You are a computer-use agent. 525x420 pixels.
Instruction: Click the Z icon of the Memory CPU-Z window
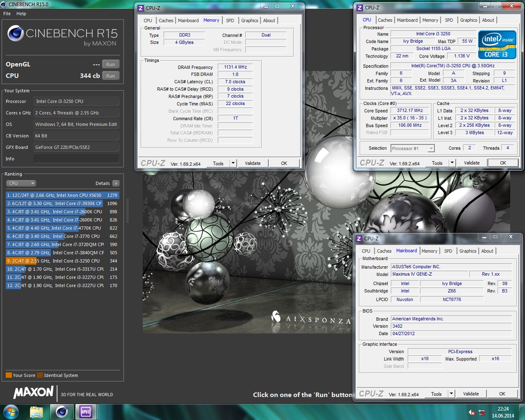141,7
